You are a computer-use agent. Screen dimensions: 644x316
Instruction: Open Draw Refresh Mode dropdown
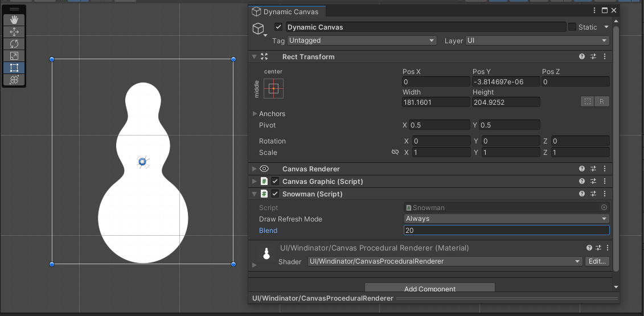(506, 219)
